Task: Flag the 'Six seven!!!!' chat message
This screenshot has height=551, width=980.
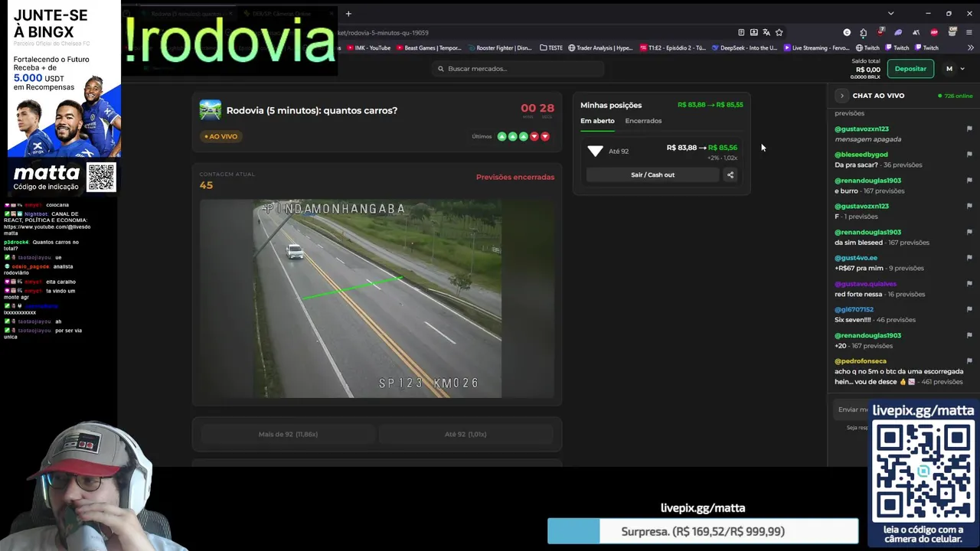Action: [969, 309]
